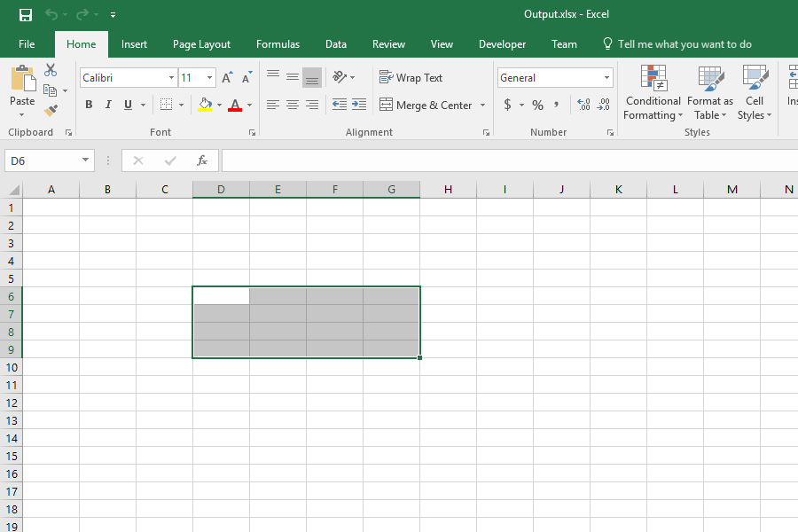This screenshot has width=798, height=532.
Task: Switch to the Formulas tab
Action: point(278,43)
